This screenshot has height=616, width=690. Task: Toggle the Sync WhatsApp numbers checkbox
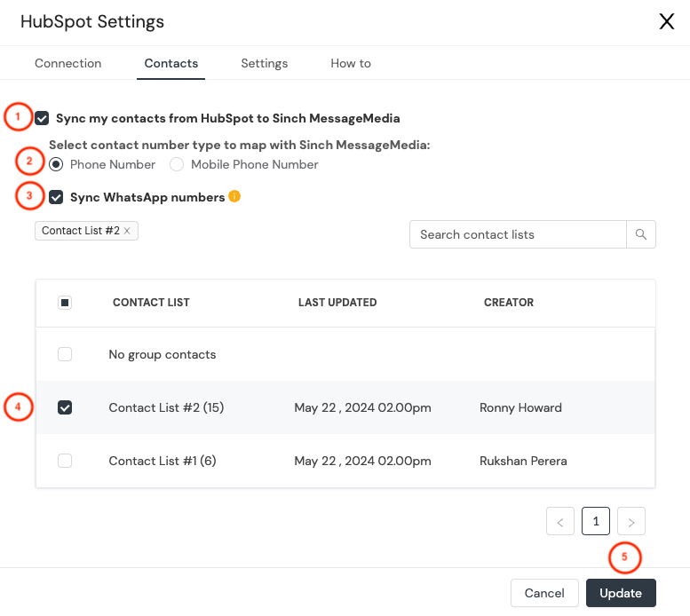[x=56, y=197]
